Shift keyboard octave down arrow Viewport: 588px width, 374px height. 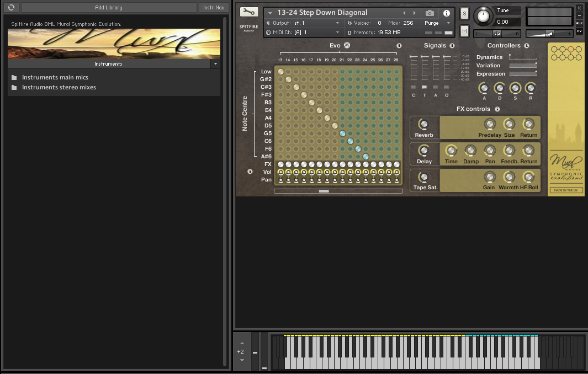pos(242,360)
